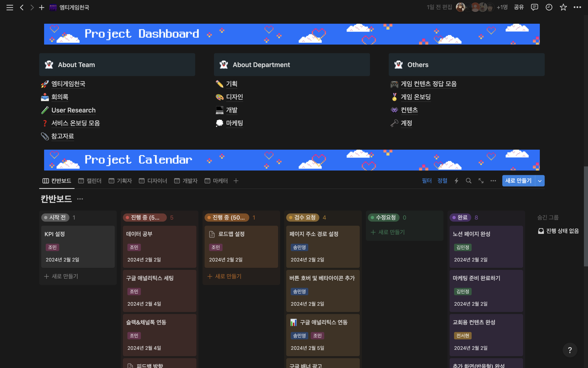Open 칸반보드 title options dots
Screen dimensions: 588x368
coord(80,199)
